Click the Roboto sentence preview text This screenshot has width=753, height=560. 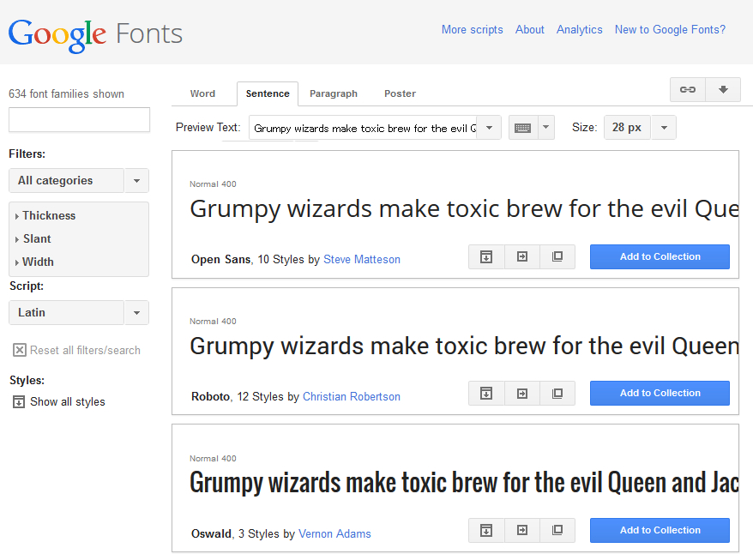click(x=464, y=346)
